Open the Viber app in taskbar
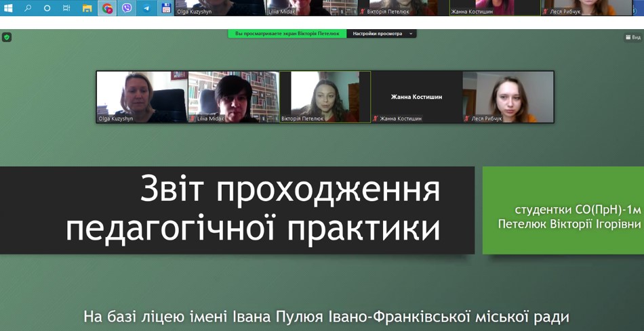 [127, 8]
